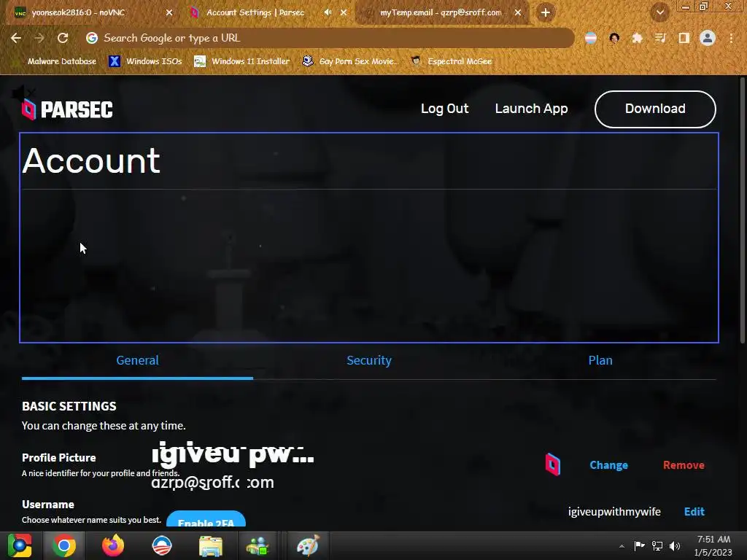
Task: Open the Windows ISOs bookmark
Action: pyautogui.click(x=145, y=61)
